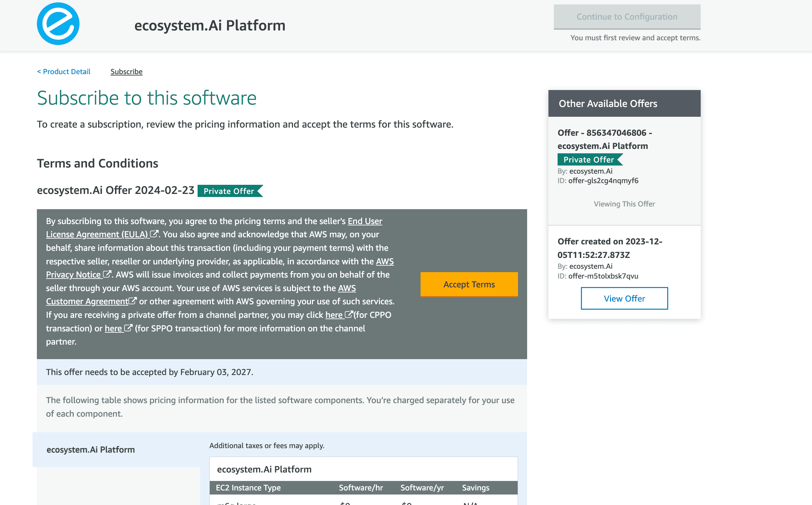The image size is (812, 505).
Task: Open the 'here' link for SPPO transaction
Action: (113, 328)
